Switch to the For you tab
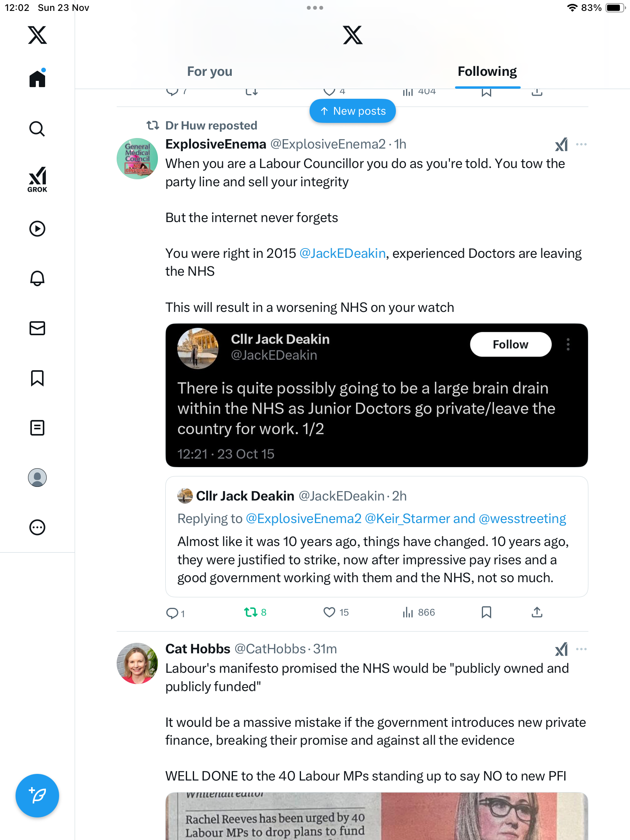 210,72
